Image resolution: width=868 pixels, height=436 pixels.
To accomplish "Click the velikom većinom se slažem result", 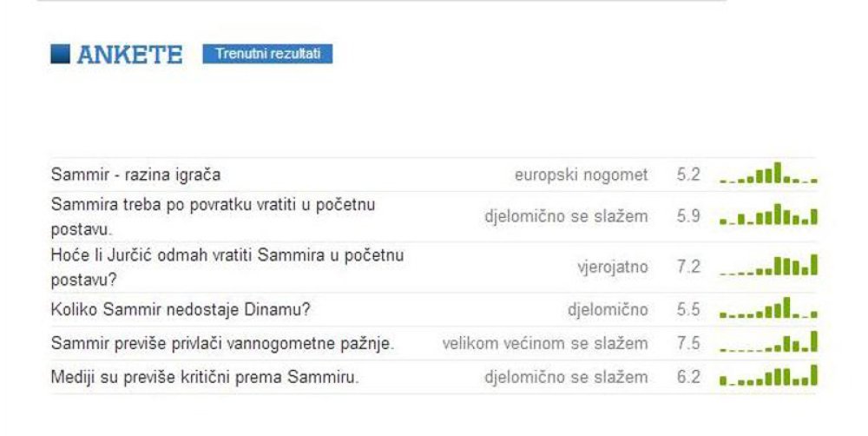I will pos(545,343).
